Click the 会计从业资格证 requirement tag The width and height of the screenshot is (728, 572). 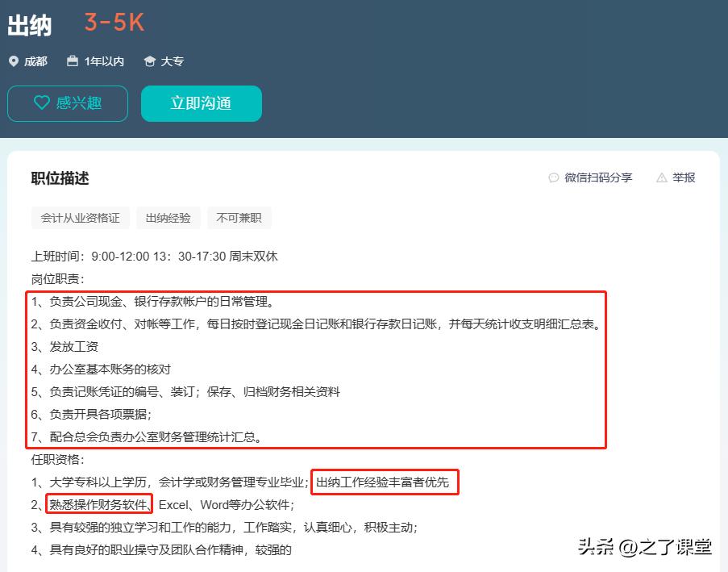[80, 217]
